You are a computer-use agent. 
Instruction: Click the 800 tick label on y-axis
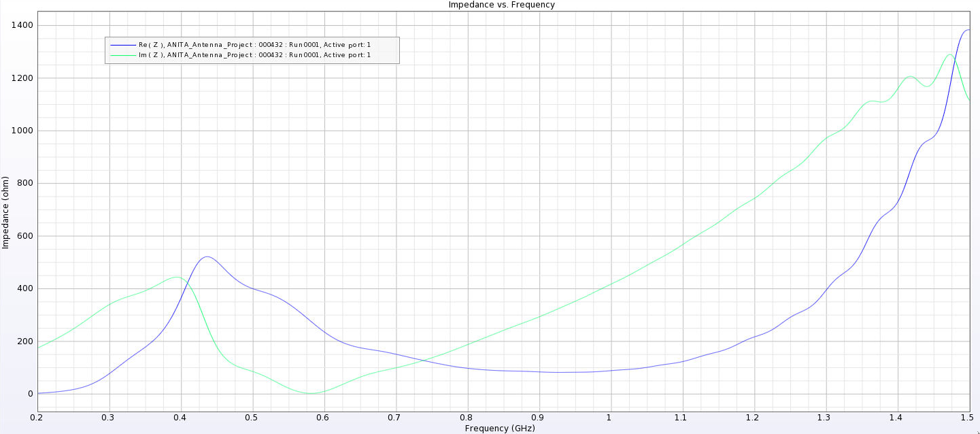point(24,183)
